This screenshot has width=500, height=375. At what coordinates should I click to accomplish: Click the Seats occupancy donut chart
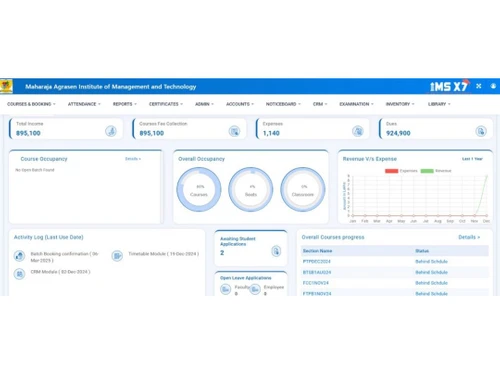(x=251, y=189)
